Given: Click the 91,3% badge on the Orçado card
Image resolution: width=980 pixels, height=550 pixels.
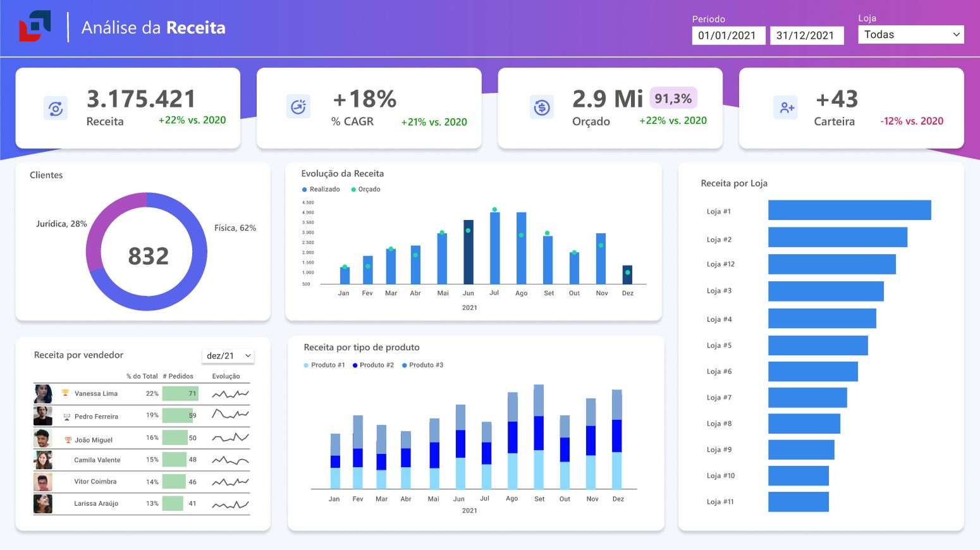Looking at the screenshot, I should pos(673,98).
